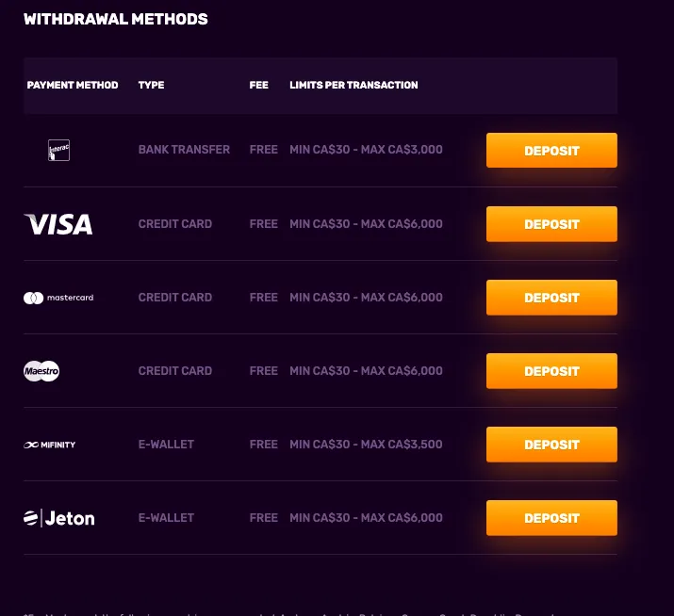Viewport: 674px width, 616px height.
Task: Click the Mastercard logo
Action: coord(58,298)
